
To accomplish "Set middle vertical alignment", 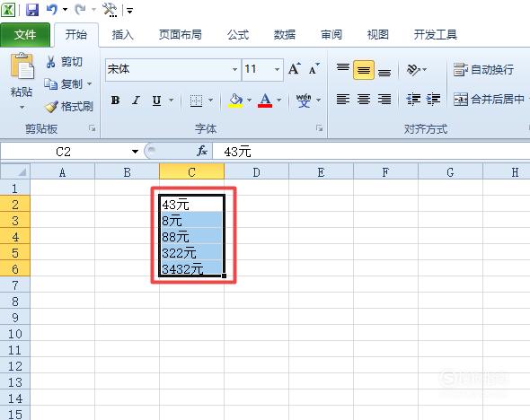I will click(x=364, y=70).
